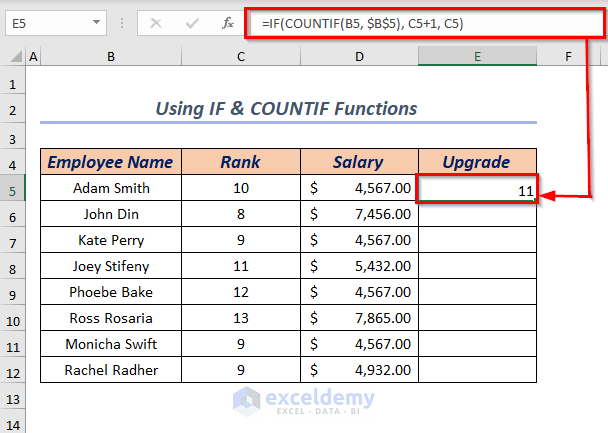Select all cells via corner triangle
The width and height of the screenshot is (608, 433).
point(16,57)
